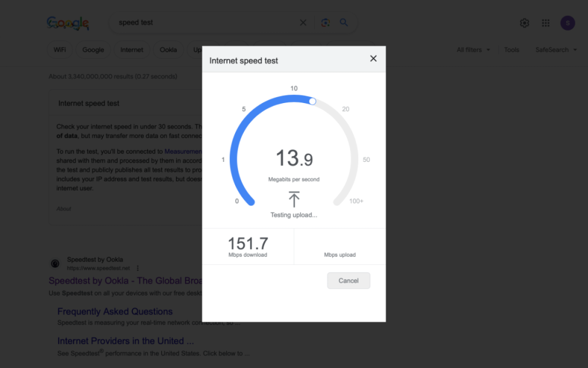Expand the All filters dropdown
This screenshot has width=588, height=368.
(x=473, y=50)
